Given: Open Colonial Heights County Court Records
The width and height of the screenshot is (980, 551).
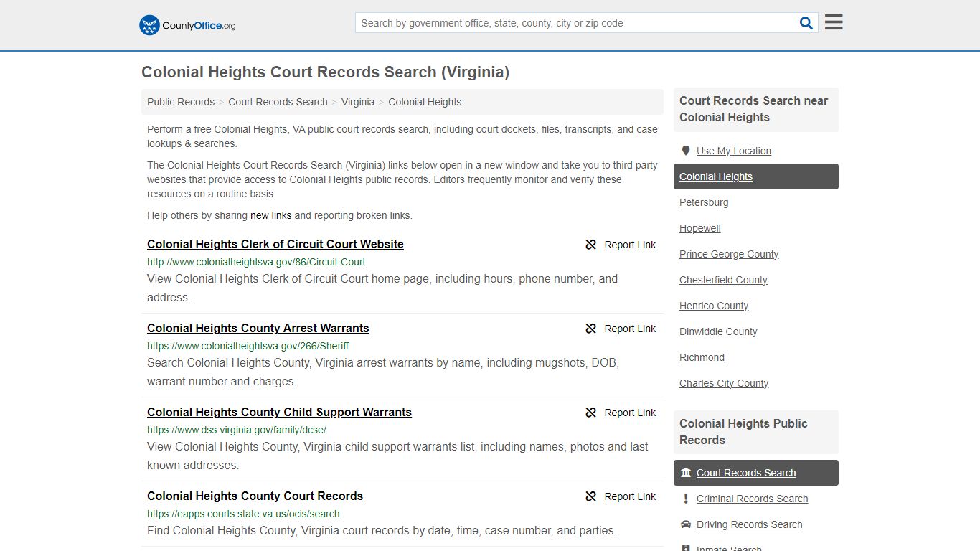Looking at the screenshot, I should pyautogui.click(x=255, y=496).
